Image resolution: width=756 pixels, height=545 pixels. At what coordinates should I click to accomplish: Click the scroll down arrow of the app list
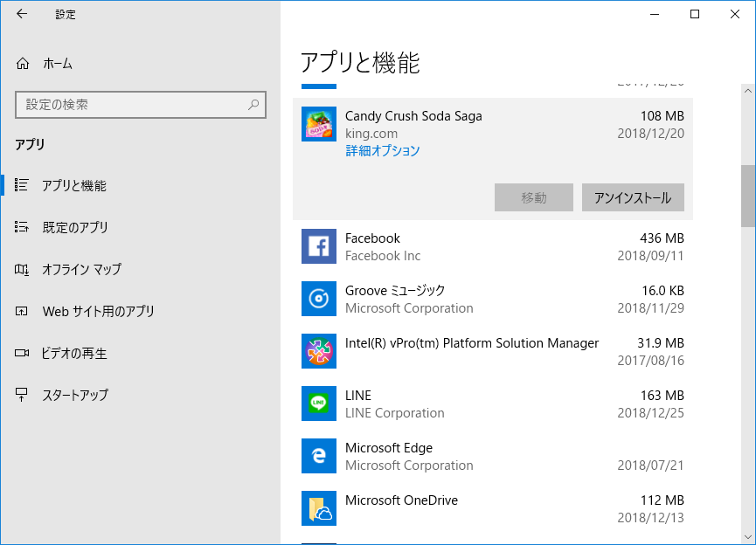(748, 536)
